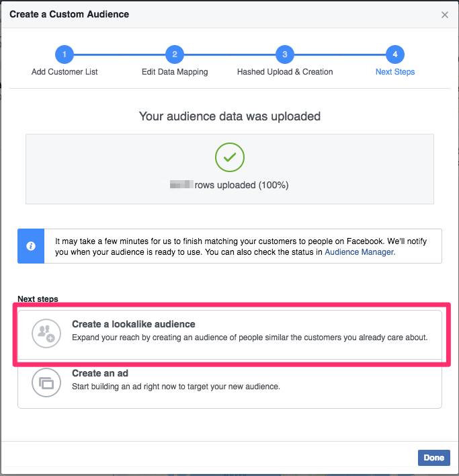The width and height of the screenshot is (459, 476).
Task: Click the green upload success checkmark
Action: point(230,157)
